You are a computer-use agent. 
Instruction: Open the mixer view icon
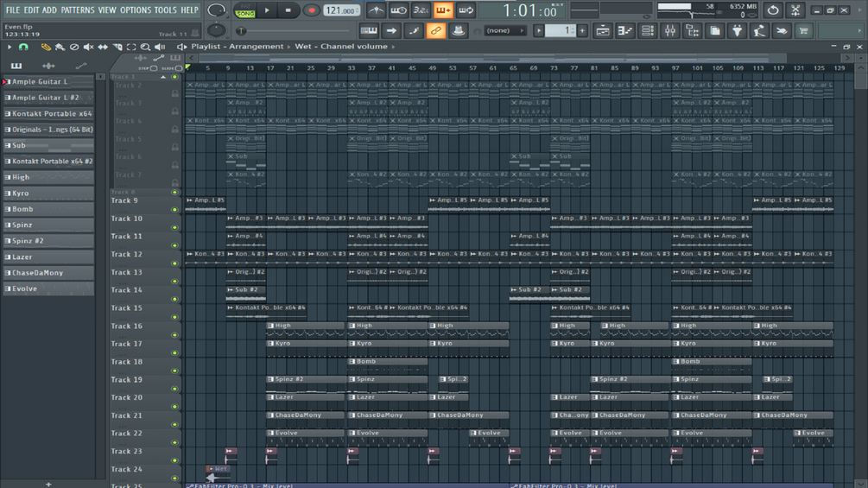point(670,31)
